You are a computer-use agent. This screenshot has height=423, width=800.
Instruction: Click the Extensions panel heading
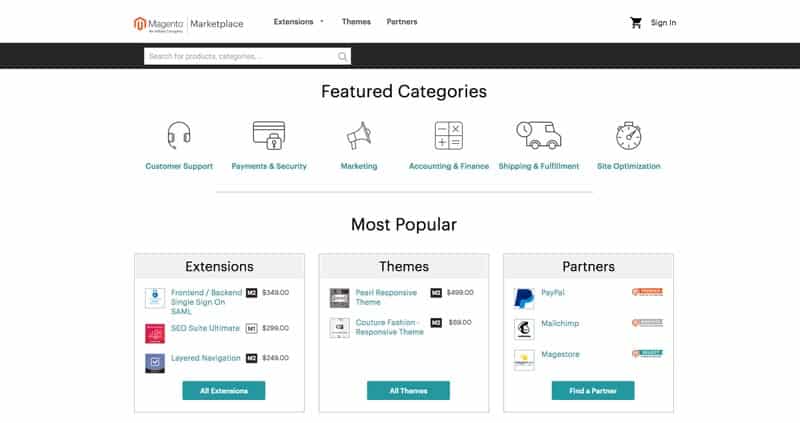pos(219,266)
